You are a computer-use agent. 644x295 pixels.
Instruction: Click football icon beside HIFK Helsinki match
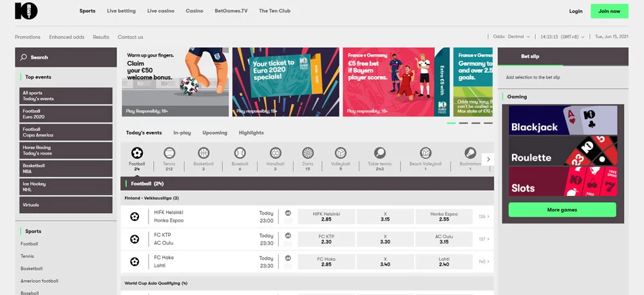tap(135, 216)
